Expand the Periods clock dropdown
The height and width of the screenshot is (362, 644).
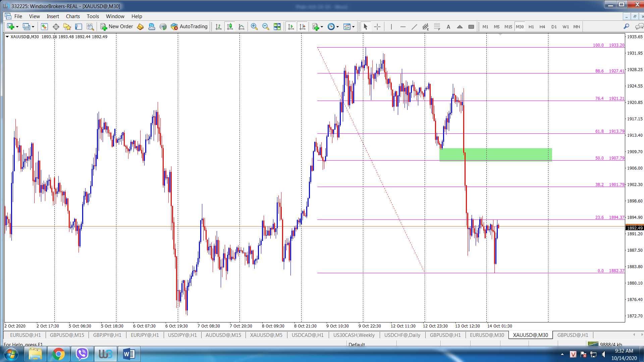click(x=338, y=27)
